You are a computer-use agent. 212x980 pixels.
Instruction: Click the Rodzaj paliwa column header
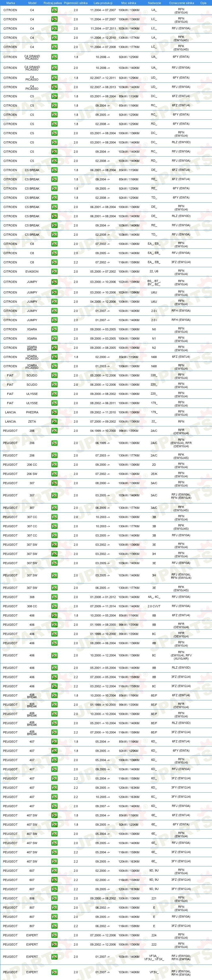pos(52,3)
